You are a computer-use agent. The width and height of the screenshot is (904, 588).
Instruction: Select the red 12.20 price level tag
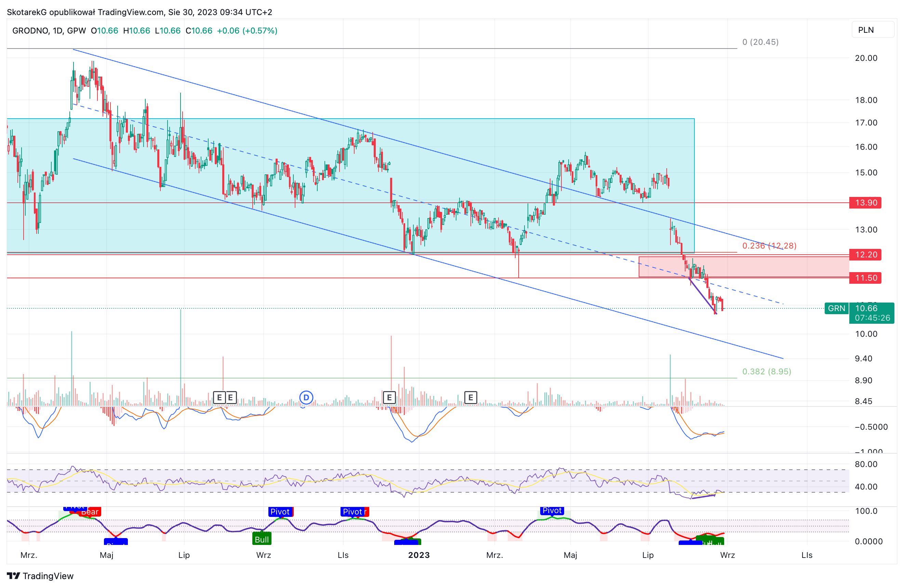point(865,254)
